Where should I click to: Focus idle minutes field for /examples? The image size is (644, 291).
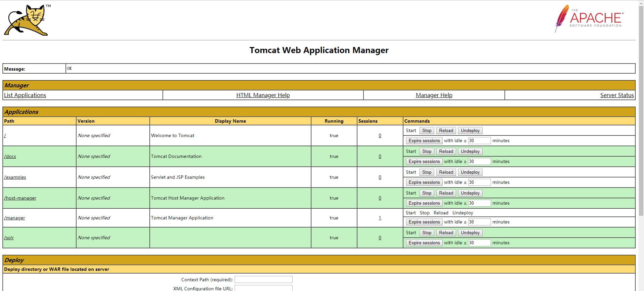click(479, 182)
